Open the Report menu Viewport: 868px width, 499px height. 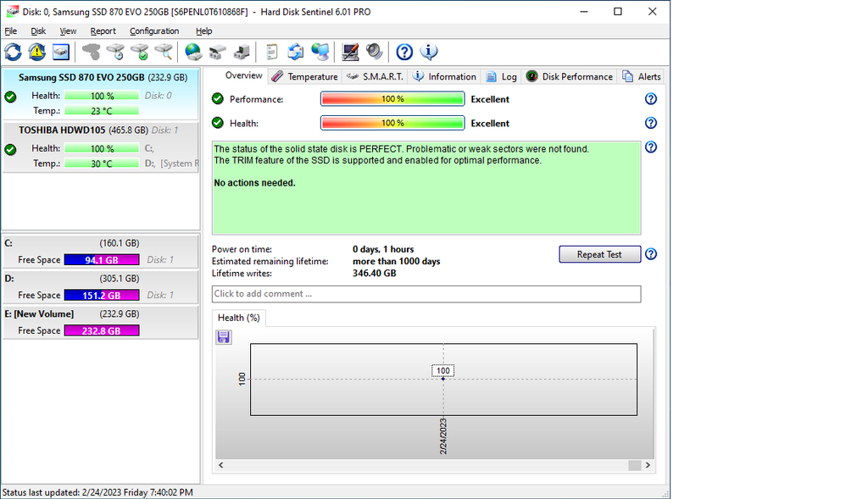point(103,31)
